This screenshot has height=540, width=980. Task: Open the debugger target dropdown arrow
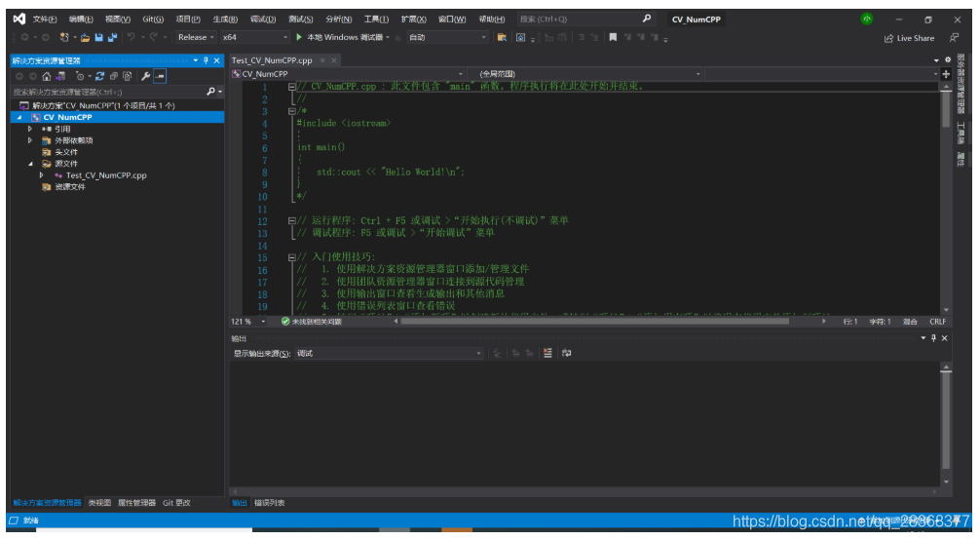388,38
